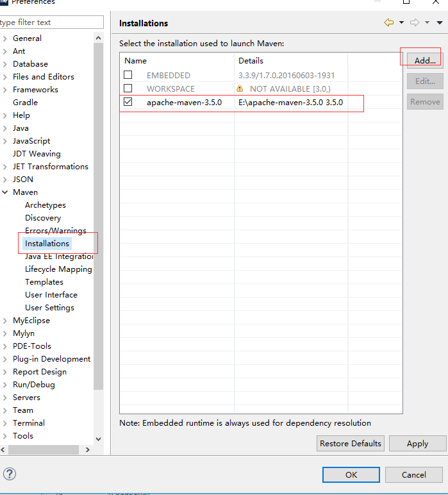448x495 pixels.
Task: Select the E:\apache-maven-3.5.0 3.5.0 details cell
Action: 290,103
